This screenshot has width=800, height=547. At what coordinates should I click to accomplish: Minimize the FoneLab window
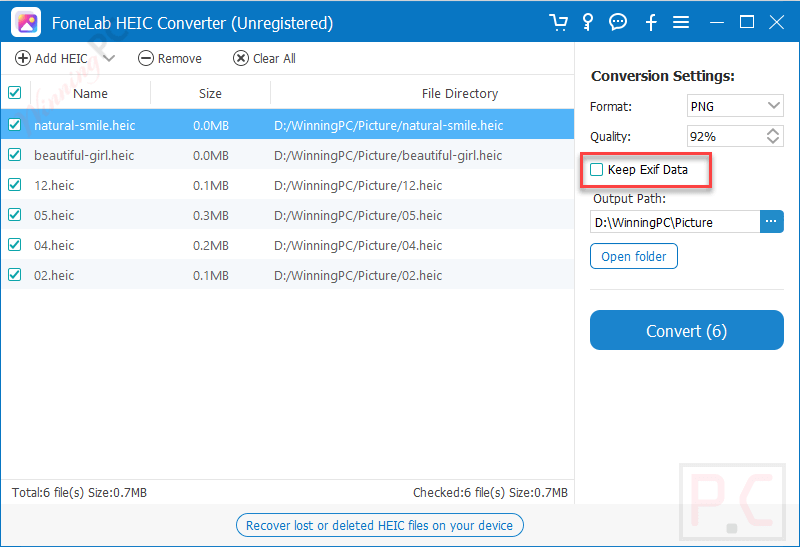(x=717, y=22)
